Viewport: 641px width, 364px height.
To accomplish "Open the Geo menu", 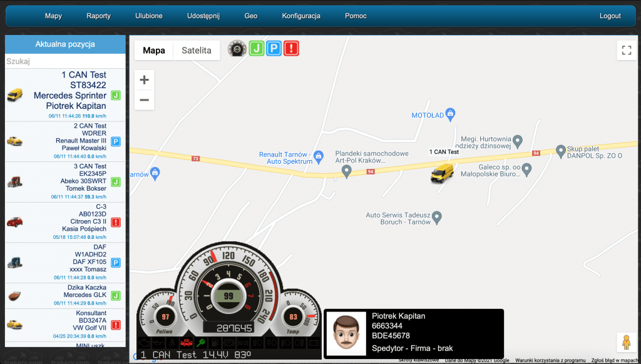I will (251, 16).
